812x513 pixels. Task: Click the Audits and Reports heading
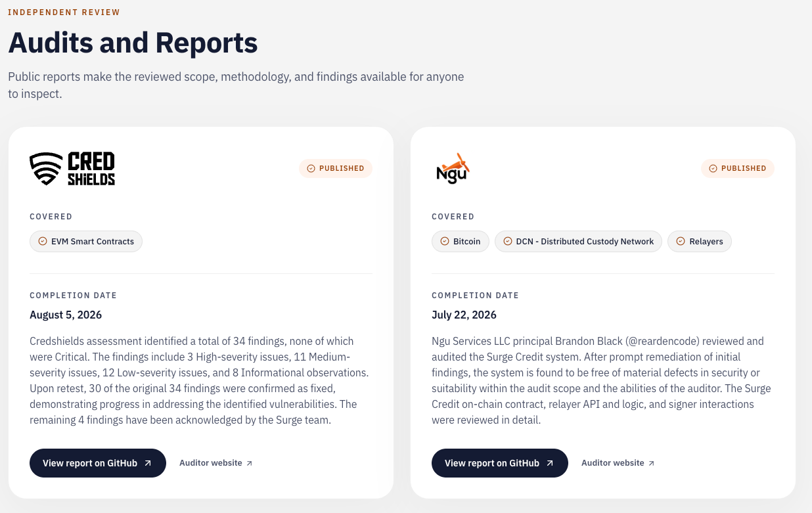click(x=133, y=43)
